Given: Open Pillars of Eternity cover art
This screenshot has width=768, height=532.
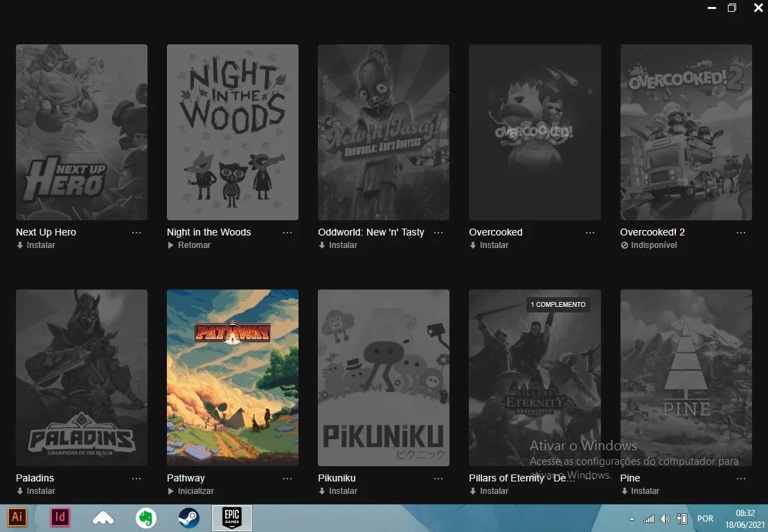Looking at the screenshot, I should click(535, 378).
